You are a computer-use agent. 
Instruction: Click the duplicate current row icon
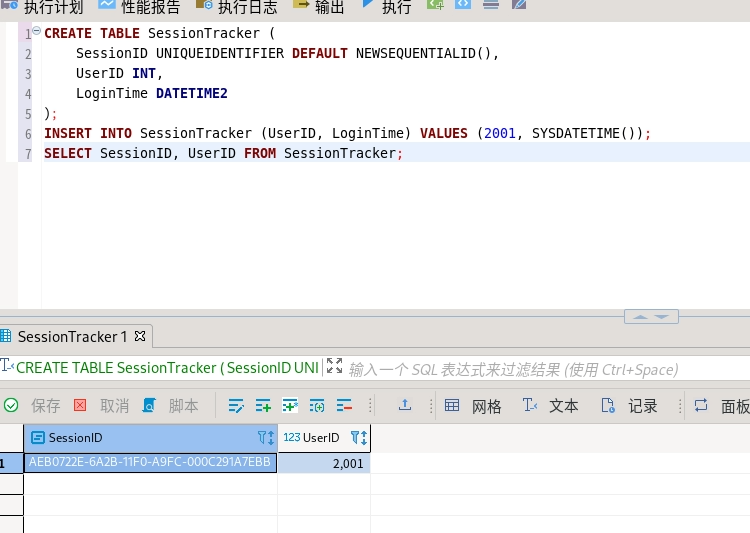coord(291,406)
